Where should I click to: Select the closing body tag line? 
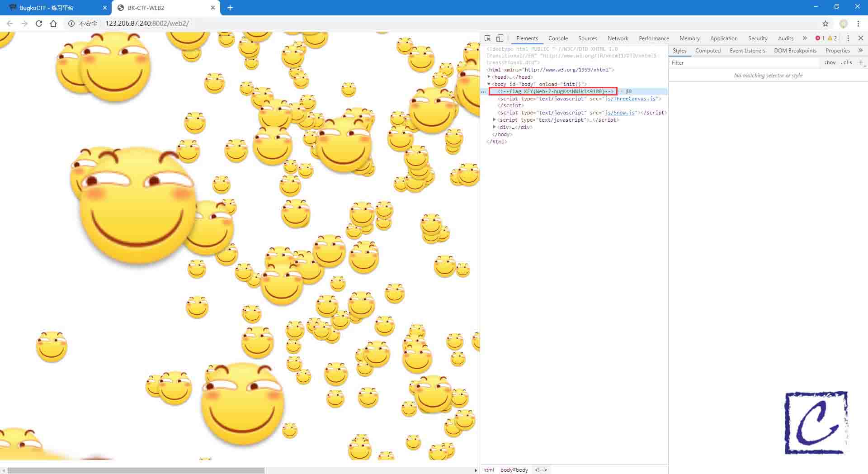pos(502,134)
